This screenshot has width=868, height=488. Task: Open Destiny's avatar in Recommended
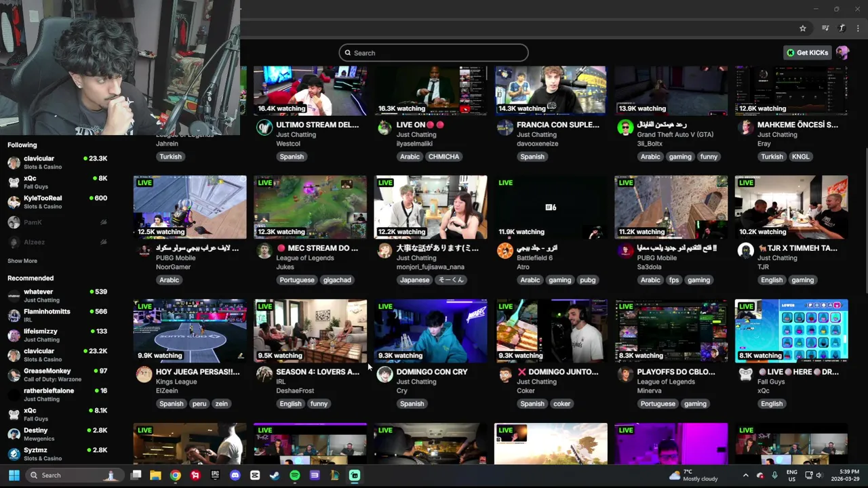(x=14, y=434)
